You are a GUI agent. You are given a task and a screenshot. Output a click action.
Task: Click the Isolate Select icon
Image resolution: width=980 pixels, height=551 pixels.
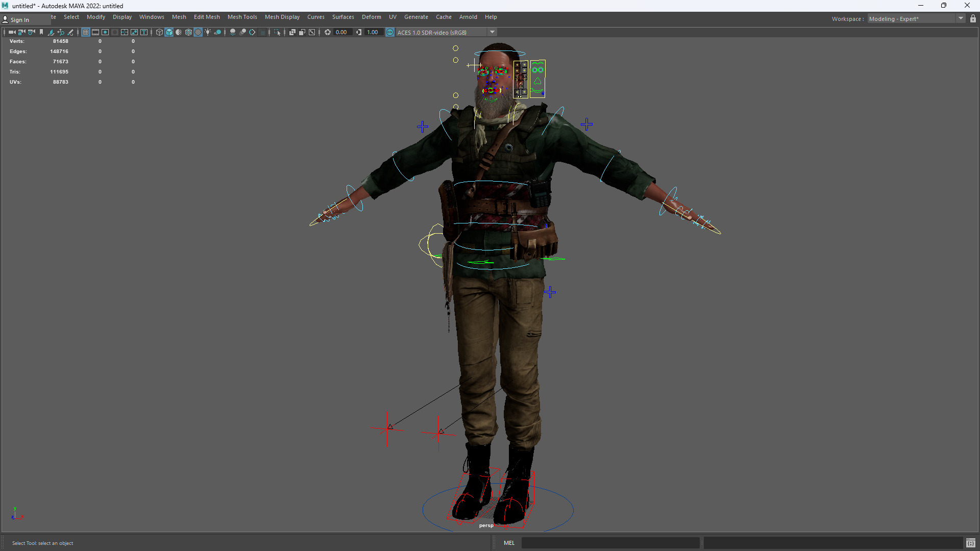[277, 32]
